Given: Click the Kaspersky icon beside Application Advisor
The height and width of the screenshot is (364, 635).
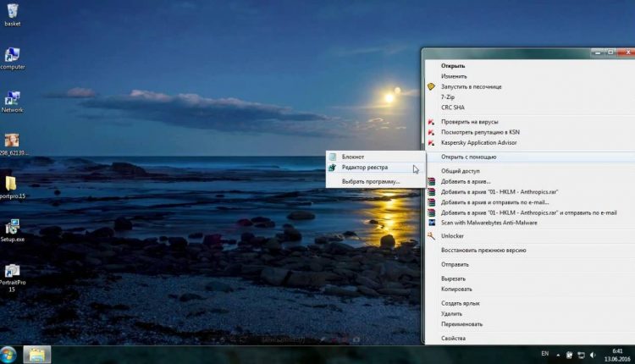Looking at the screenshot, I should click(x=431, y=143).
